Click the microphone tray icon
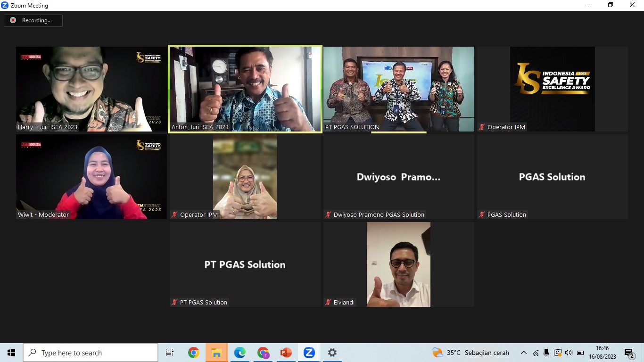 [x=546, y=353]
